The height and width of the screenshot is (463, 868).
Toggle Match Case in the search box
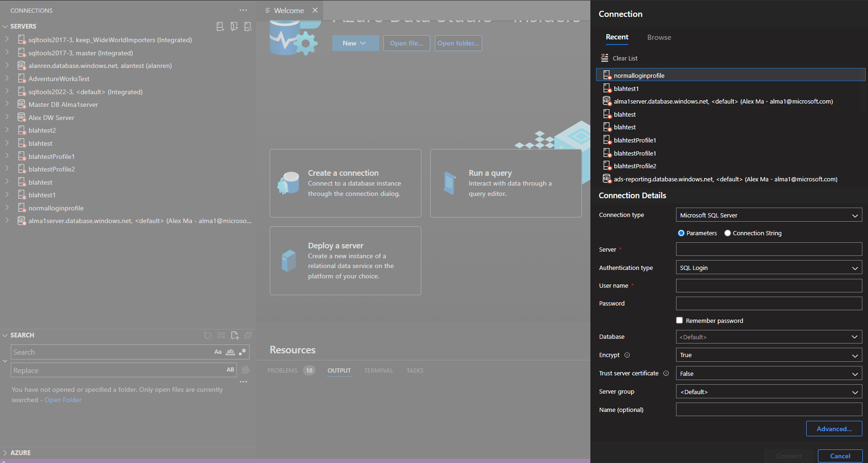[x=218, y=351]
